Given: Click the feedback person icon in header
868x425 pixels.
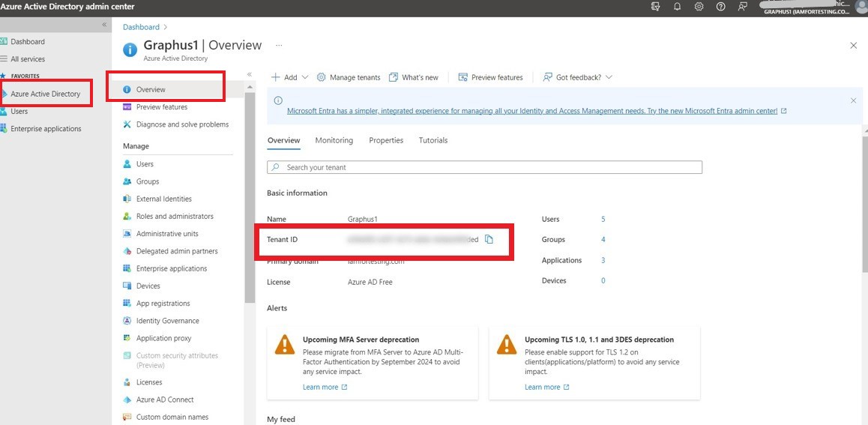Looking at the screenshot, I should [x=742, y=7].
